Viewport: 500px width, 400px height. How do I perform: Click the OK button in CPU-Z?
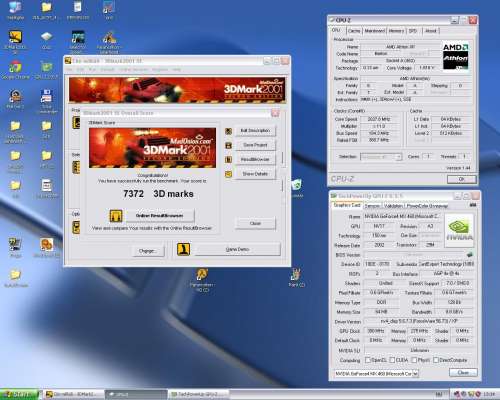[461, 179]
